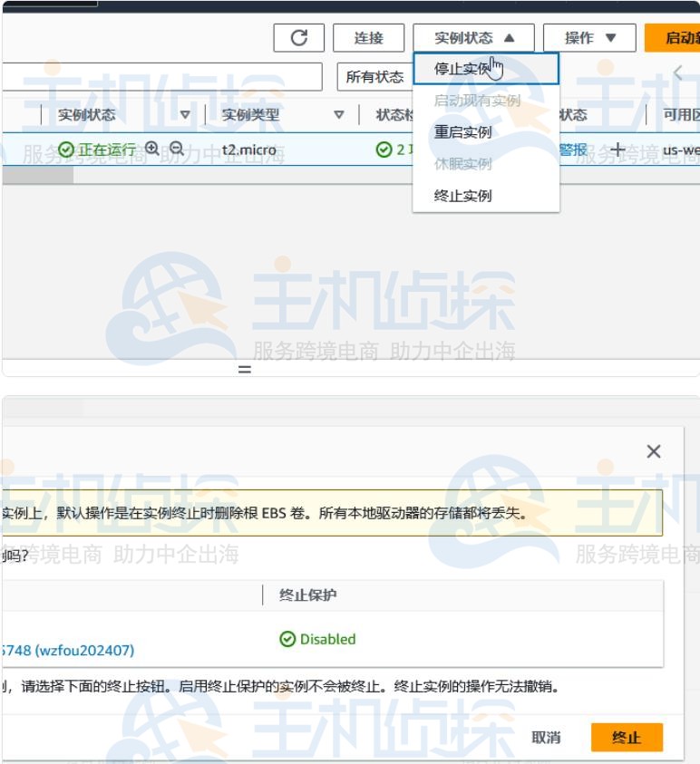This screenshot has width=700, height=764.
Task: Collapse the 实例状态 dropdown menu
Action: (x=474, y=37)
